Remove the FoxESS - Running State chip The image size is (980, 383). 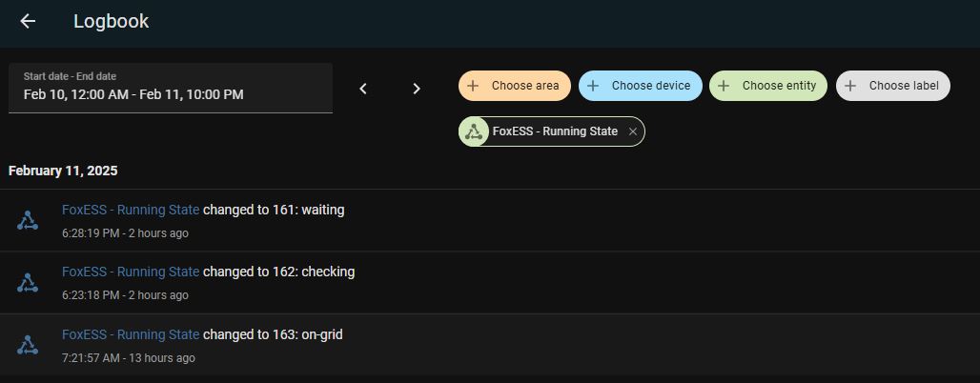[633, 131]
